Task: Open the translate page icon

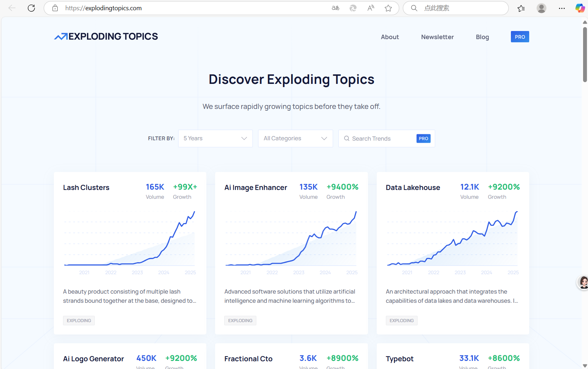Action: coord(336,8)
